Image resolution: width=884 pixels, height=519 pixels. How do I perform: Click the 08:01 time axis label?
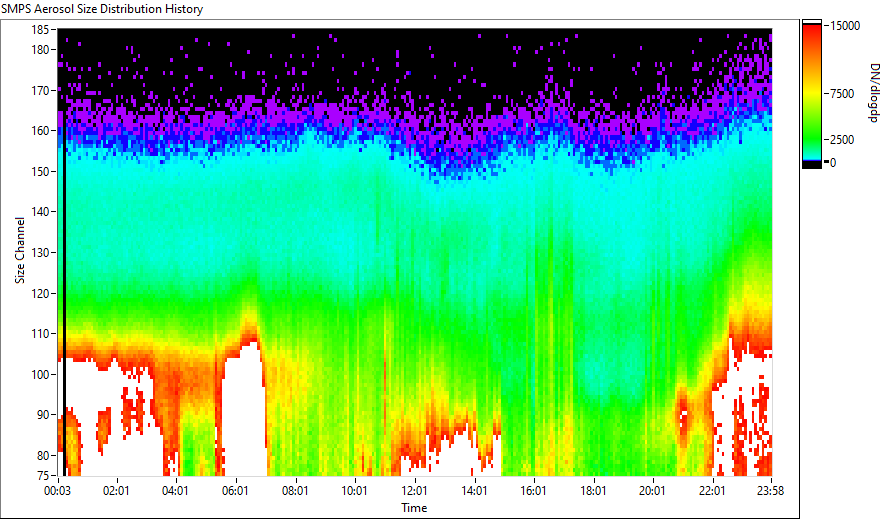295,491
